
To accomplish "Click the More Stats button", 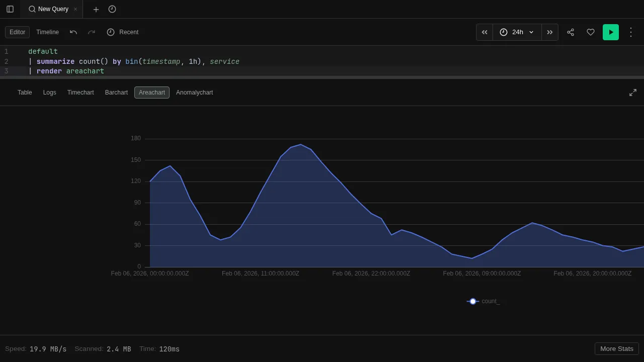I will pos(616,349).
